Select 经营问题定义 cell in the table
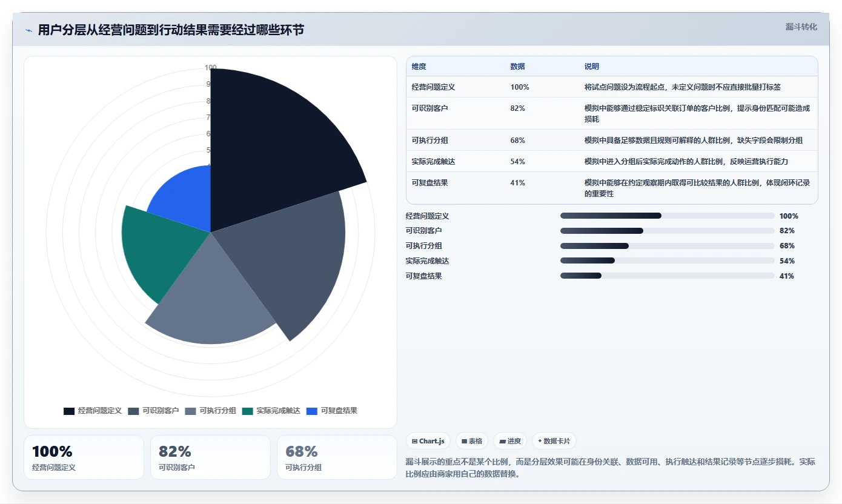Image resolution: width=842 pixels, height=504 pixels. click(x=433, y=87)
